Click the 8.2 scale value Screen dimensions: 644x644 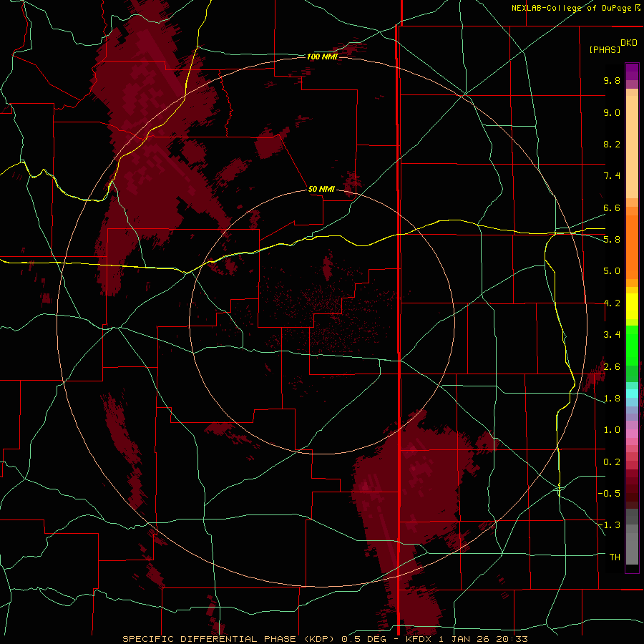point(612,144)
